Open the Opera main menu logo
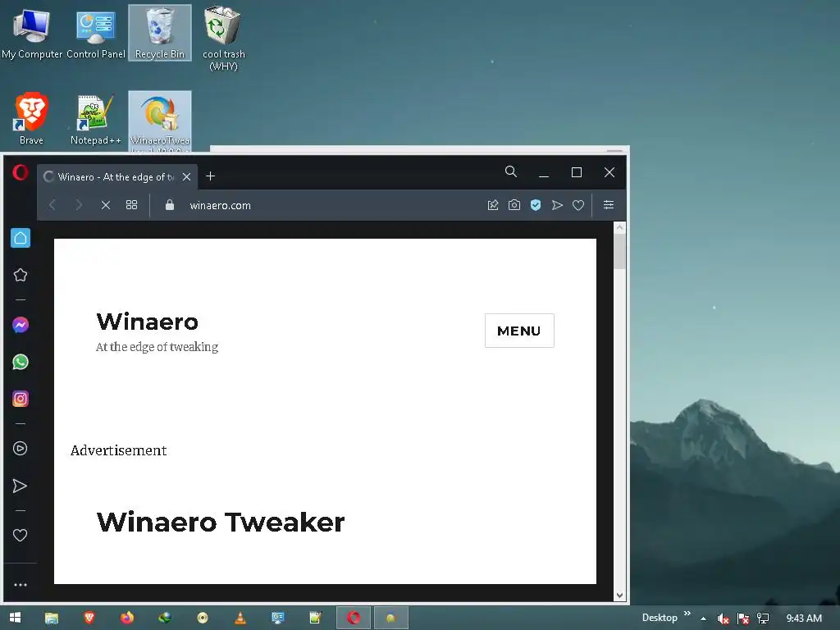Screen dimensions: 840x630 pyautogui.click(x=21, y=172)
